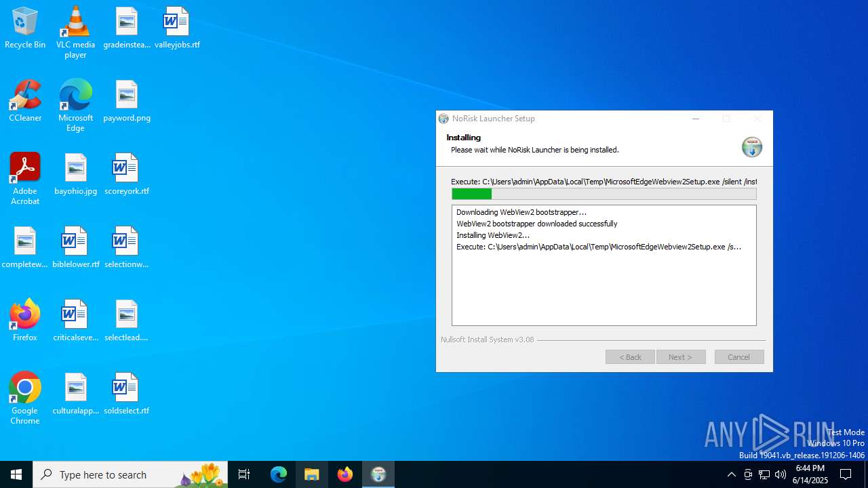Viewport: 868px width, 488px height.
Task: Open the network status tray icon
Action: pos(764,474)
